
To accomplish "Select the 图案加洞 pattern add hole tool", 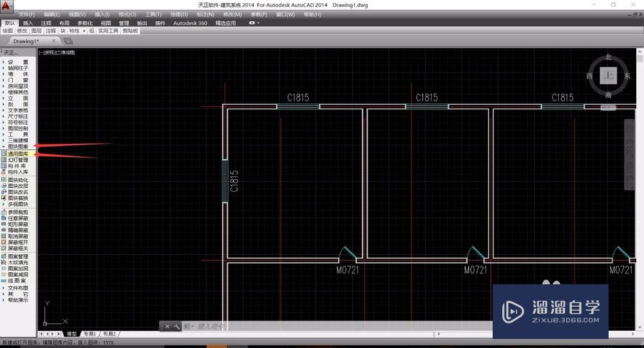I will [17, 268].
